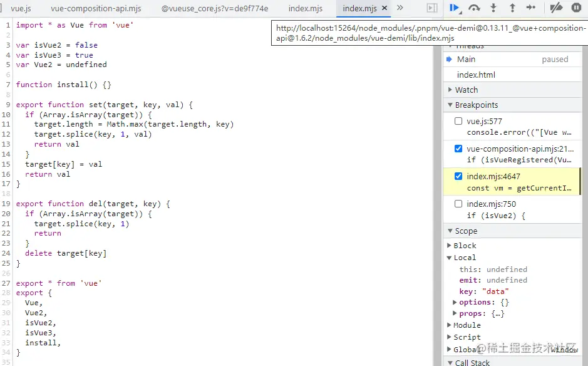Open vue-composition-api.mjs tab
Screen dimensions: 588x366
[x=96, y=8]
